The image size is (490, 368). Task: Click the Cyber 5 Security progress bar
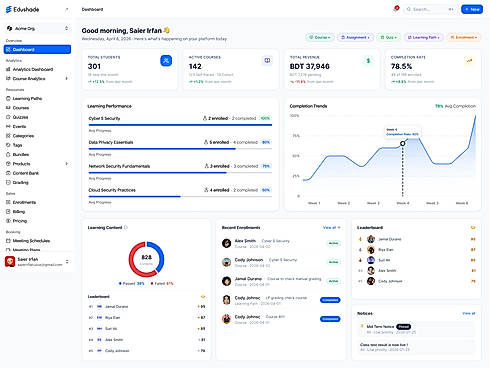pyautogui.click(x=180, y=125)
